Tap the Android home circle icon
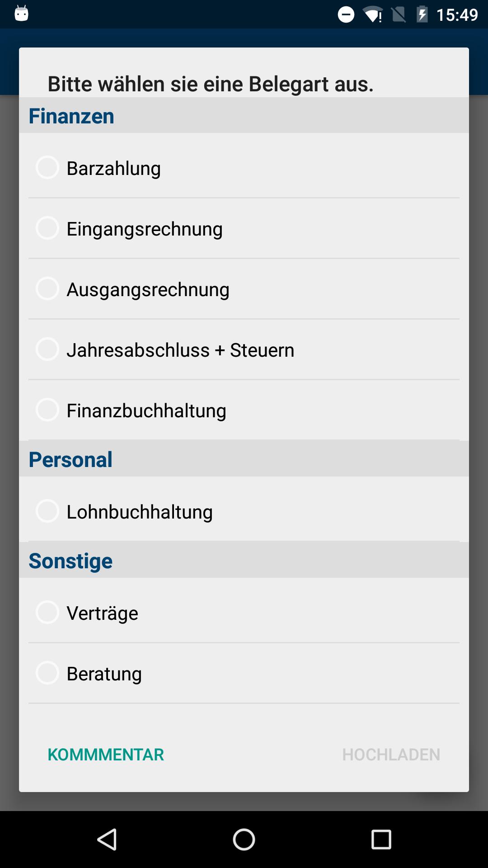488x868 pixels. pyautogui.click(x=244, y=840)
